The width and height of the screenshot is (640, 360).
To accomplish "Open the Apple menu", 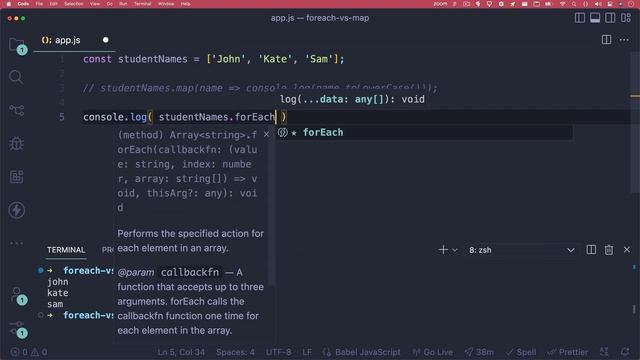I will [9, 4].
